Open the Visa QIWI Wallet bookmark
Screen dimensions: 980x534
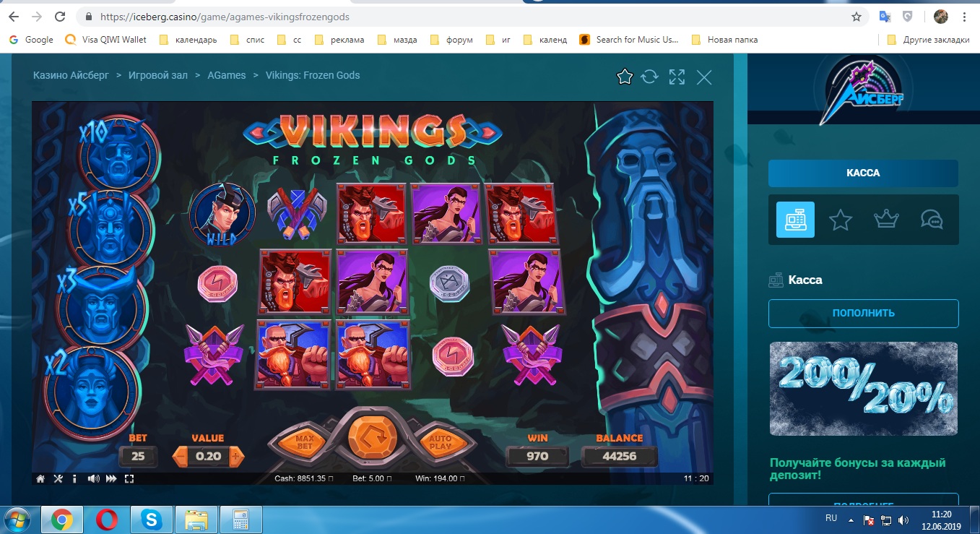(105, 40)
